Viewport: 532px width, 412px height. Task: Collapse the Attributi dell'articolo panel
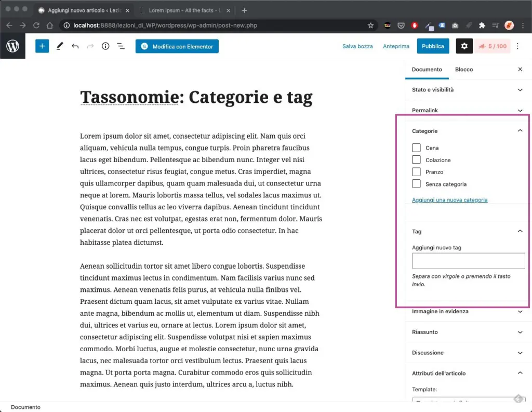(468, 374)
